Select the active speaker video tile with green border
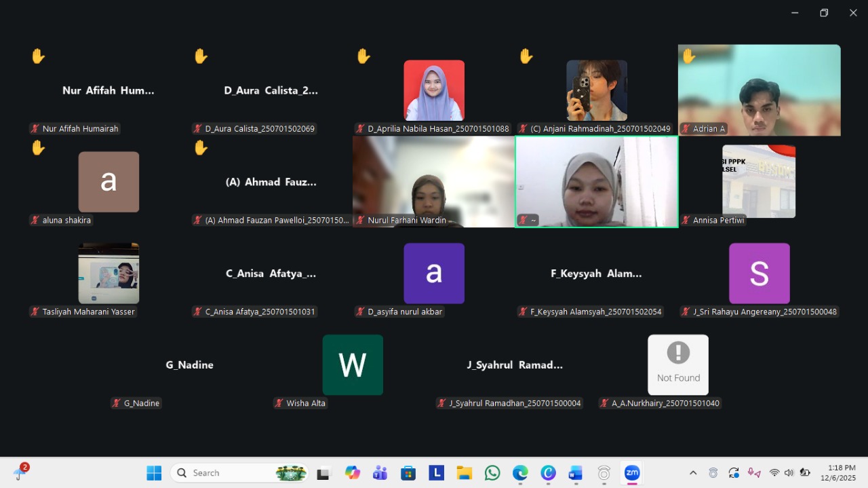868x488 pixels. coord(596,181)
